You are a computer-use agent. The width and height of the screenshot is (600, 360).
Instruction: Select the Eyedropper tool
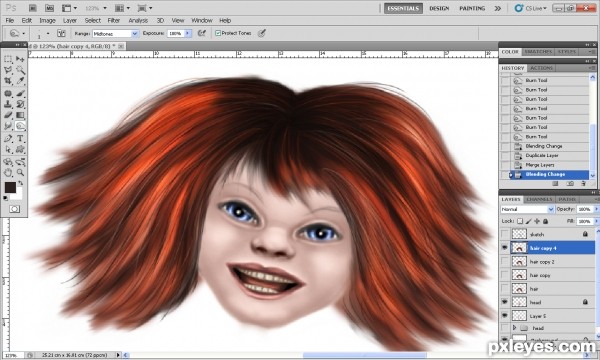pos(20,81)
